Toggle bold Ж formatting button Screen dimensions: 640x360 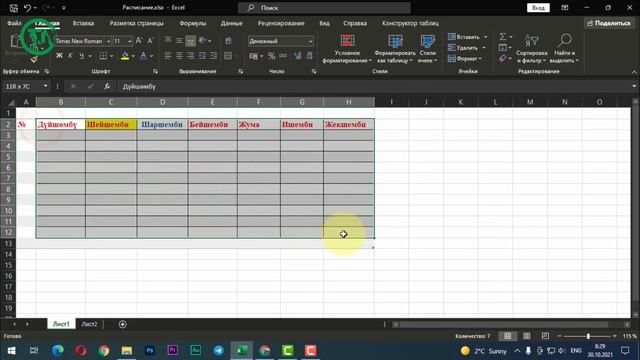coord(59,56)
